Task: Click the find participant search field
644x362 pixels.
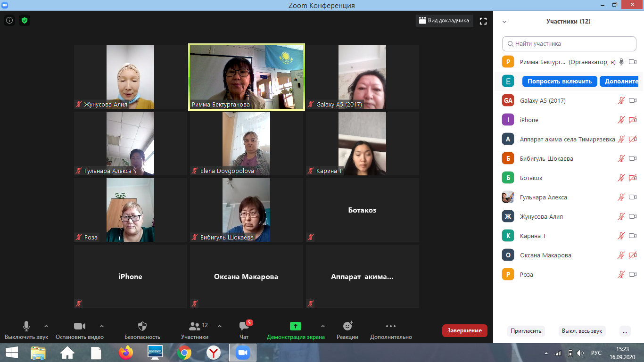Action: [569, 44]
